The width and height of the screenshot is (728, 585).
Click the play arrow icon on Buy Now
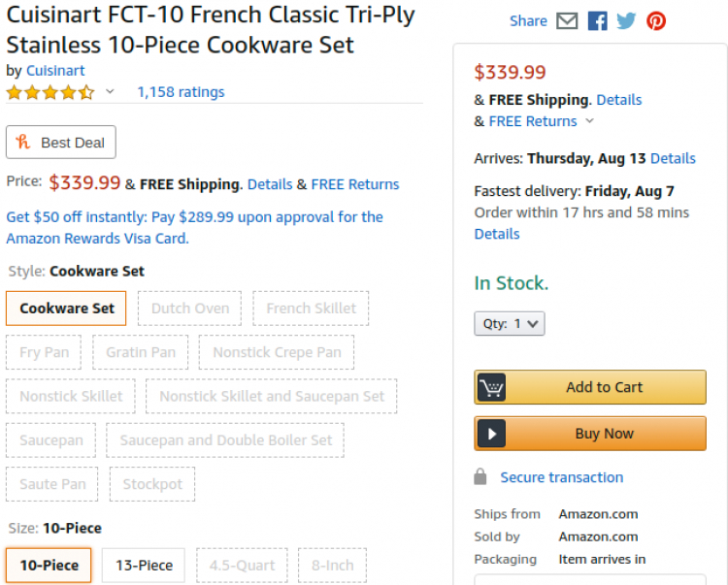492,434
